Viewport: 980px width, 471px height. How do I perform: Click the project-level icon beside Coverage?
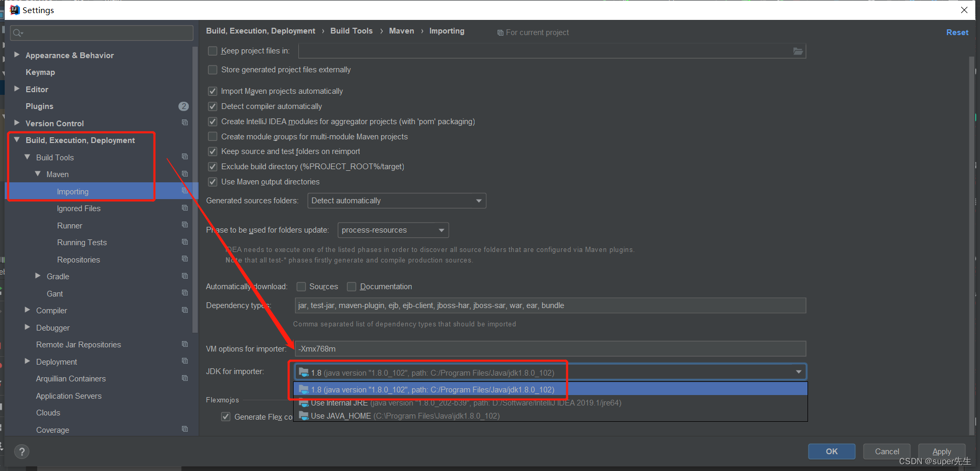pos(185,429)
